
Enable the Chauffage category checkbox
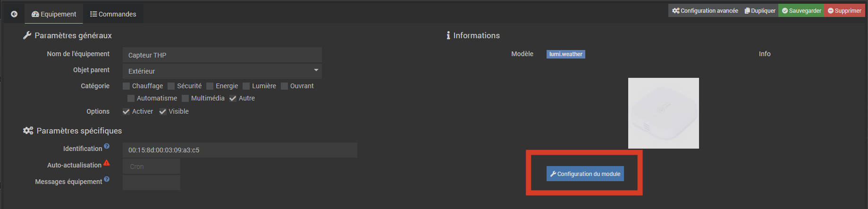(x=126, y=86)
